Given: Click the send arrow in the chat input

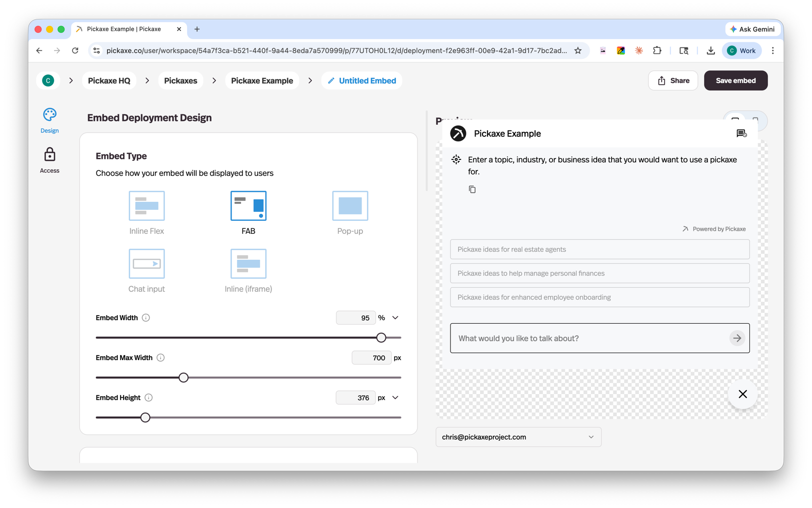Looking at the screenshot, I should click(736, 338).
